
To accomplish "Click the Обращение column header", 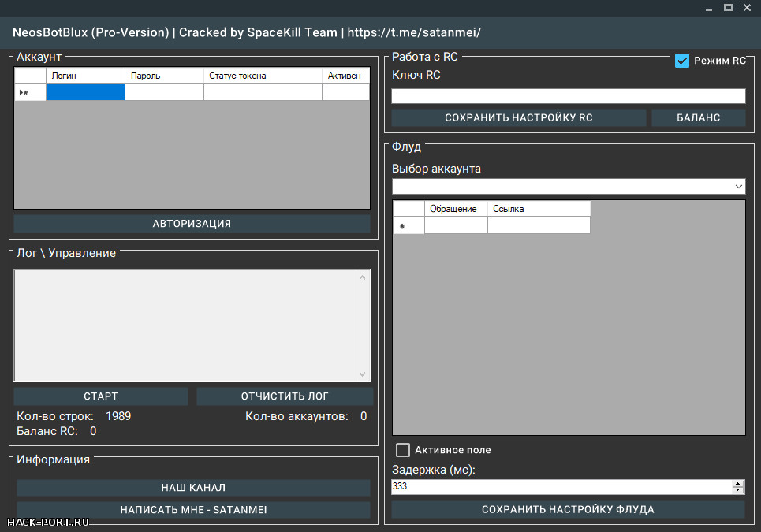I will point(456,209).
